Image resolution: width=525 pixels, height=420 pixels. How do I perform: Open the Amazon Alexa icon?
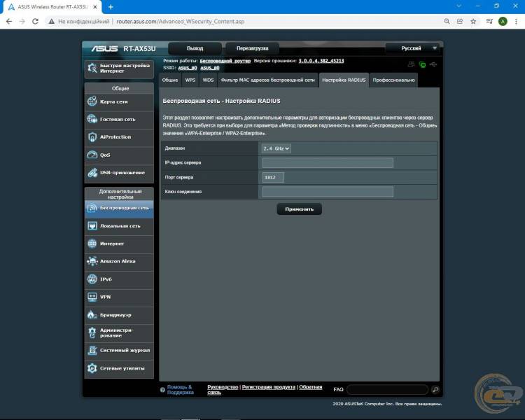point(92,261)
